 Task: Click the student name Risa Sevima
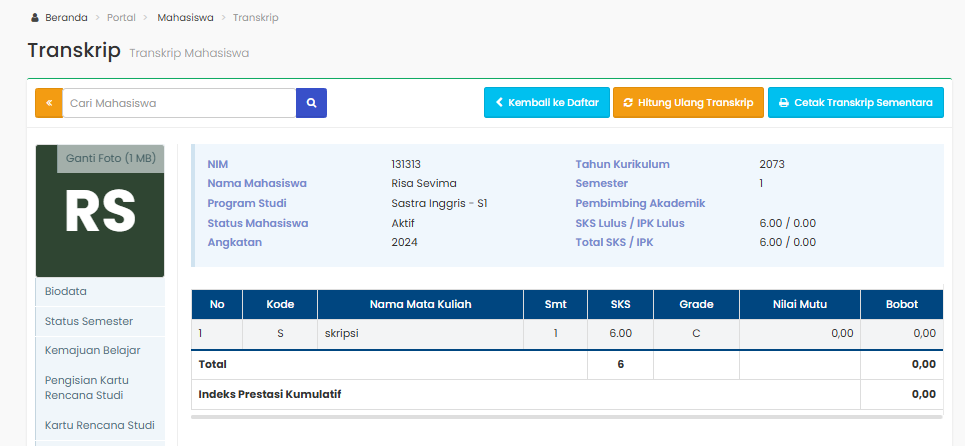(424, 183)
